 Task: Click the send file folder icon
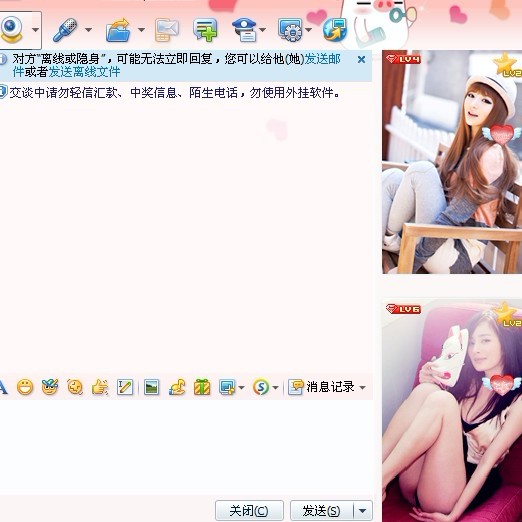[x=118, y=30]
